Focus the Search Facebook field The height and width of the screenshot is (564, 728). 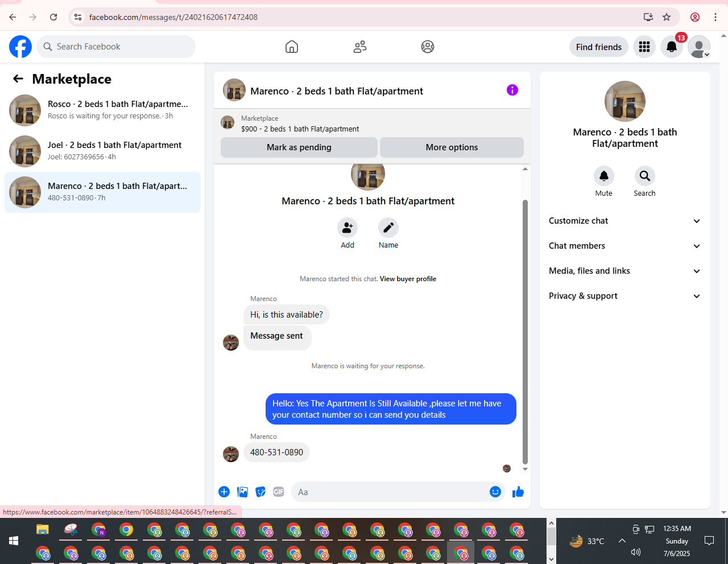tap(116, 47)
